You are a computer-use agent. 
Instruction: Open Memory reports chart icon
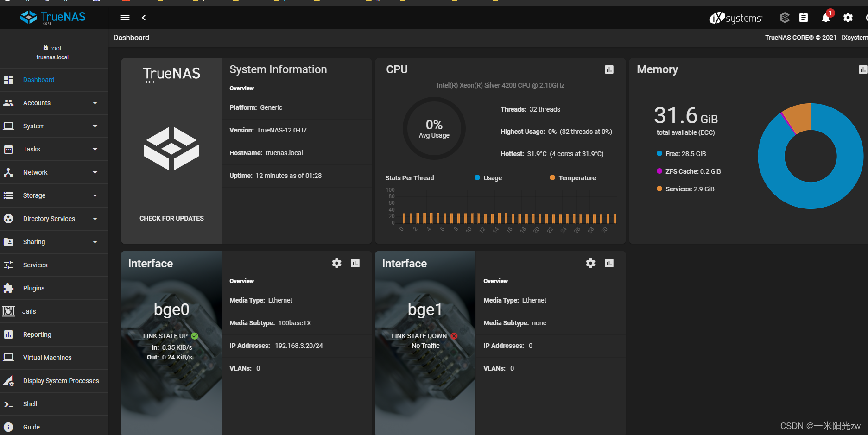point(863,69)
